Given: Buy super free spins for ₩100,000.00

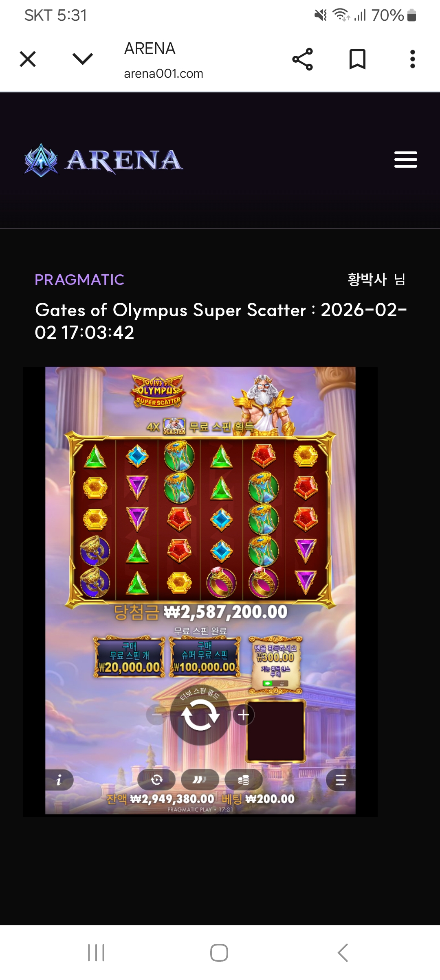Looking at the screenshot, I should click(205, 657).
